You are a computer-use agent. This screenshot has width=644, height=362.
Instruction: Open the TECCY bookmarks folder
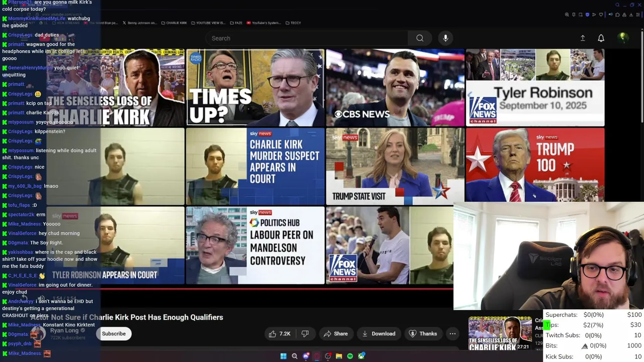(x=293, y=23)
